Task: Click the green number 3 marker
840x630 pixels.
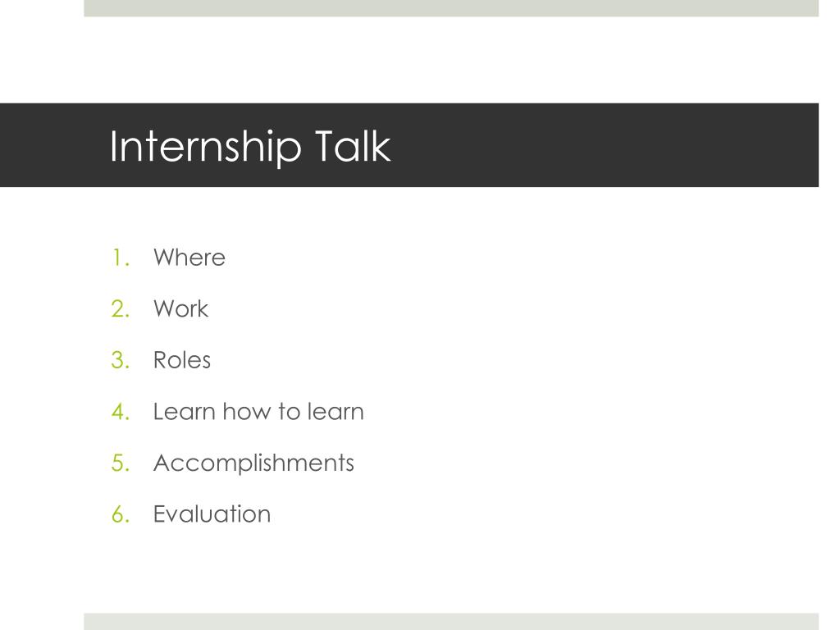Action: 121,360
